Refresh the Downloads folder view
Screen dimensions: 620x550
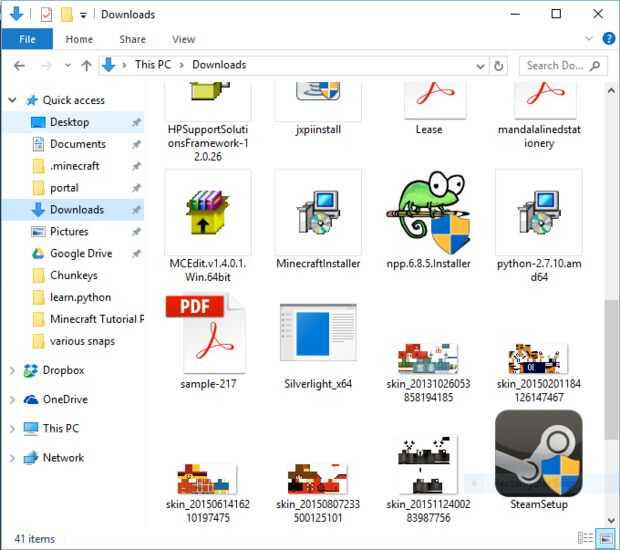[499, 66]
